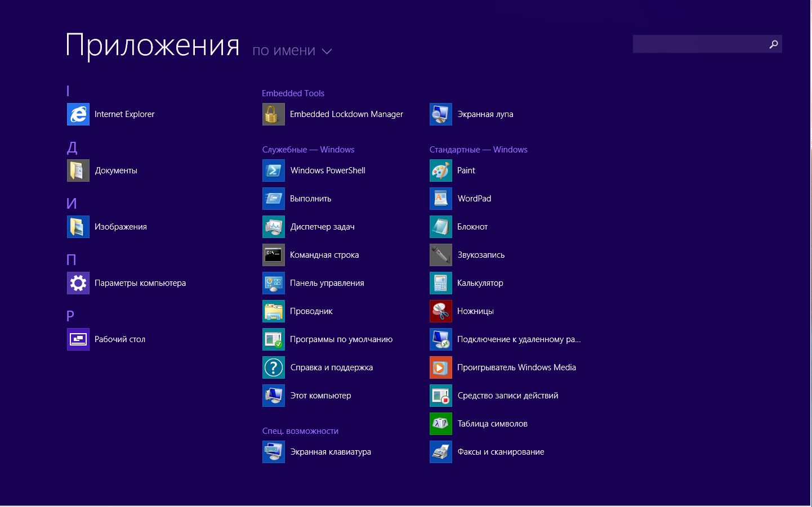Launch Ножницы snipping icon
This screenshot has height=507, width=812.
pos(441,311)
